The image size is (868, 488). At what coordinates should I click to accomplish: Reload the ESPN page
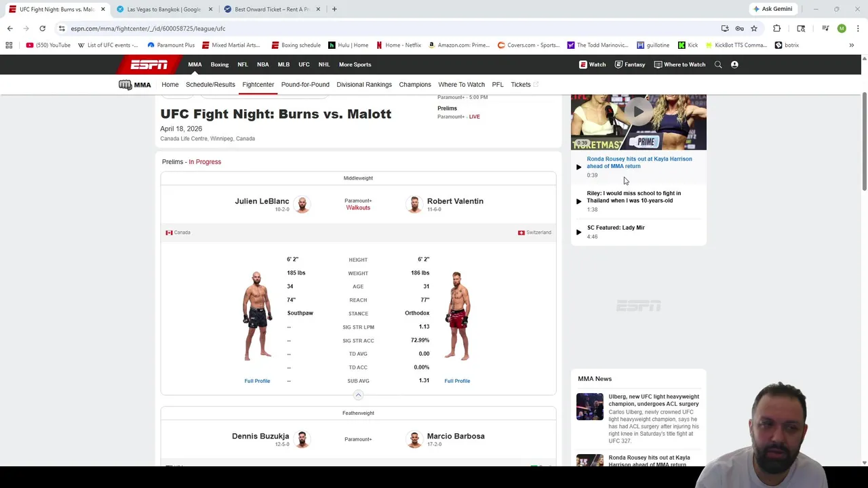(x=42, y=28)
